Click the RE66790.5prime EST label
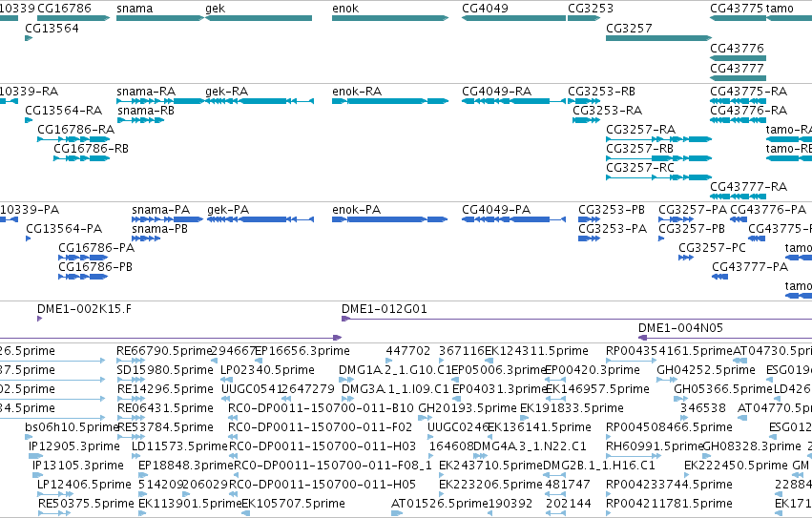 pyautogui.click(x=165, y=351)
